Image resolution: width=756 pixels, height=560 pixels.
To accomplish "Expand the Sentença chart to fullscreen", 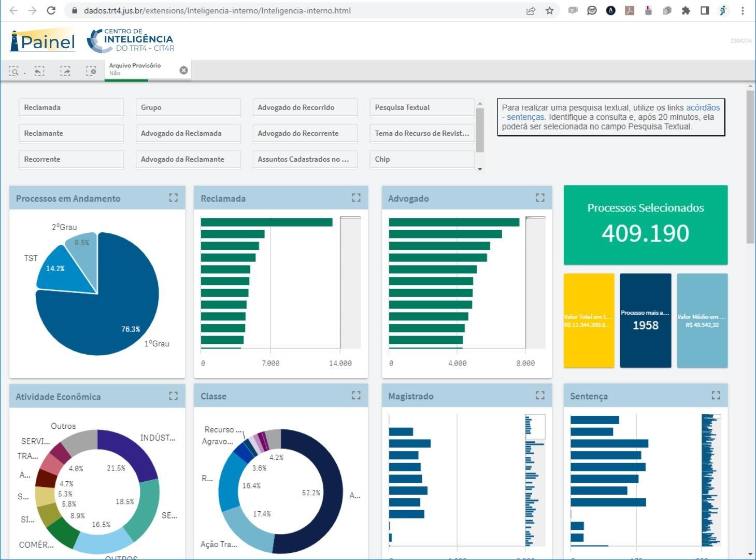I will coord(716,395).
